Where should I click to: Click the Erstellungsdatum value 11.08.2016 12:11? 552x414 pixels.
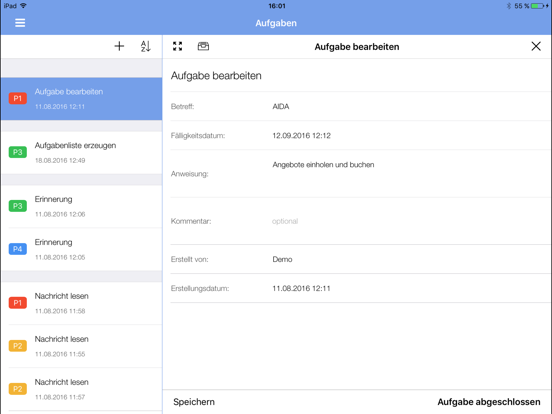pyautogui.click(x=301, y=288)
